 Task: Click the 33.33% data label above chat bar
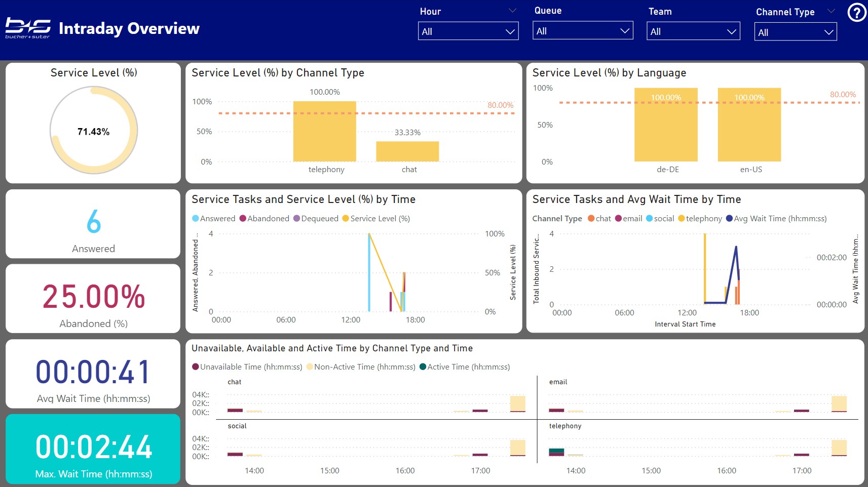[x=407, y=133]
